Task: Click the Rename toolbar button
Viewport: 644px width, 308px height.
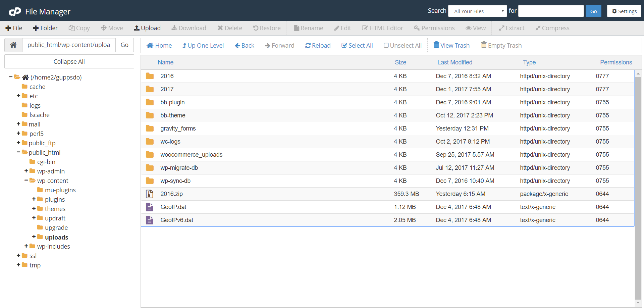Action: click(309, 28)
